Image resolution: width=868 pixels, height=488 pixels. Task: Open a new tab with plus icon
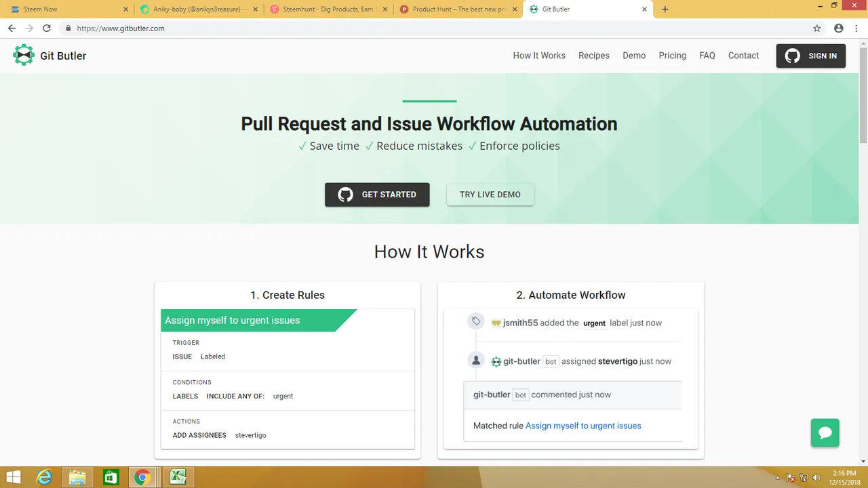click(665, 9)
